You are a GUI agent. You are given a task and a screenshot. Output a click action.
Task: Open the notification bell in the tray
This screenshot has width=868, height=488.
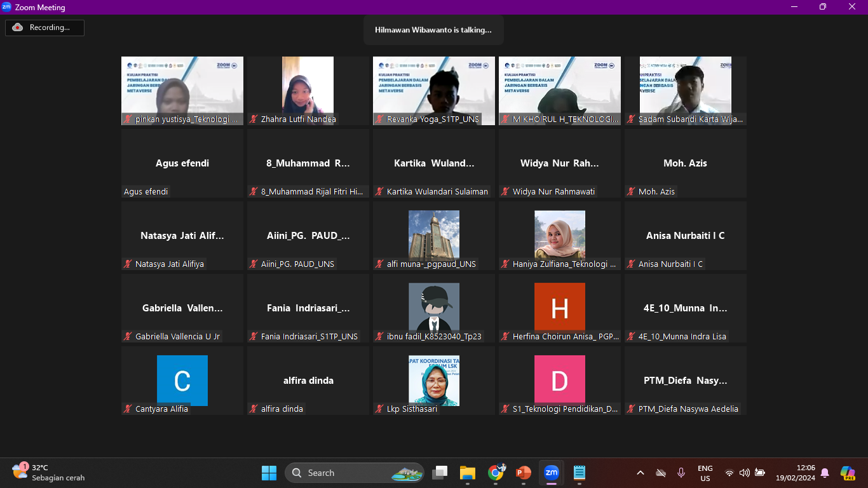(x=825, y=473)
